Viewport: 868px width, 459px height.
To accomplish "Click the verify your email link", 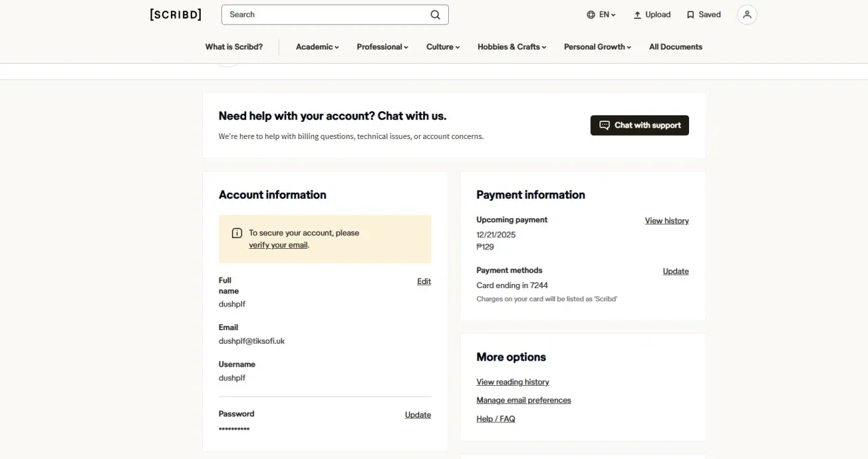I will click(x=278, y=245).
